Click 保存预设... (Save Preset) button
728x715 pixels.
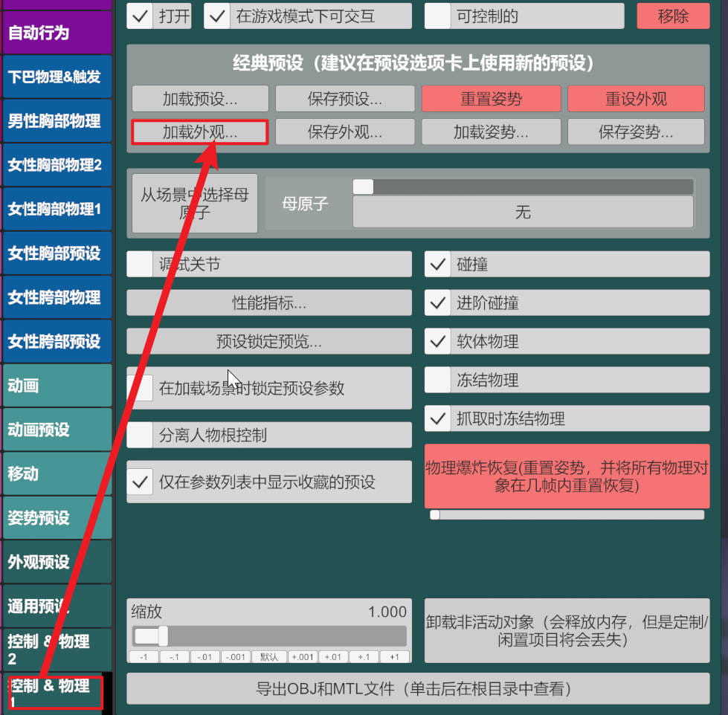tap(345, 99)
